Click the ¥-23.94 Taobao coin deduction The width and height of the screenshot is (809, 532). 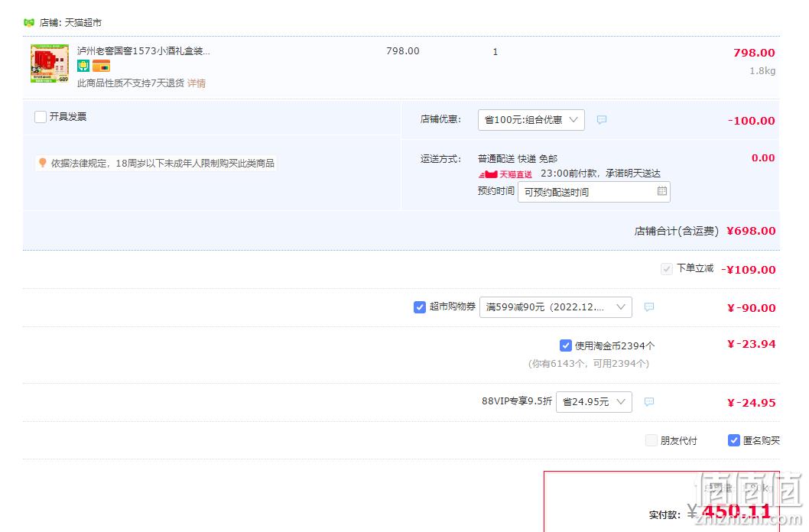tap(751, 345)
